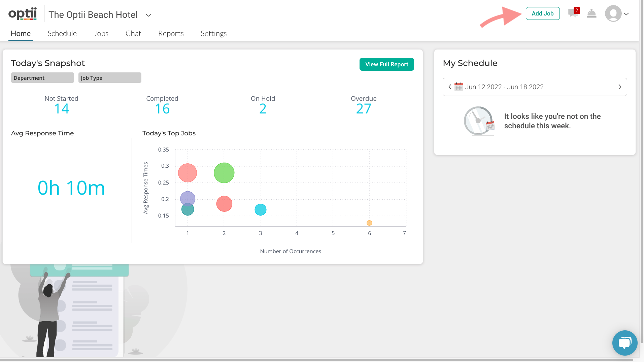
Task: Click the Completed count 16
Action: coord(162,109)
